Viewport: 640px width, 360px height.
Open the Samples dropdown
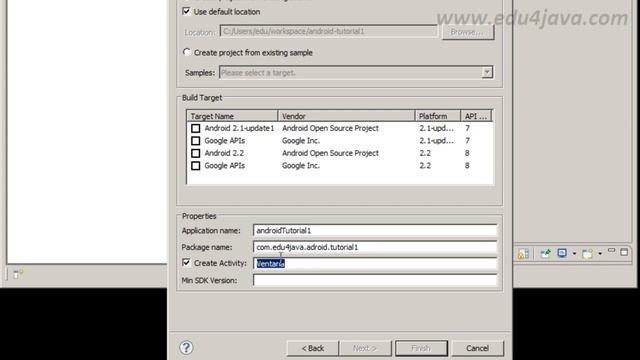click(x=487, y=72)
